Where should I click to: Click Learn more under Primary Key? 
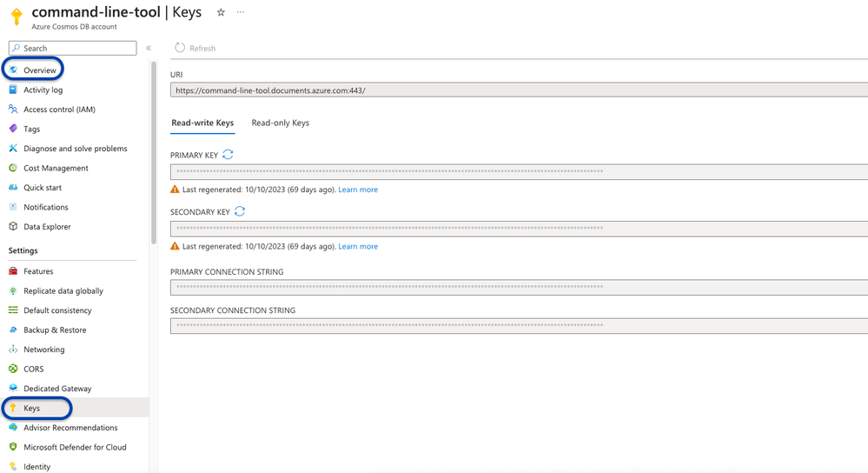[358, 190]
